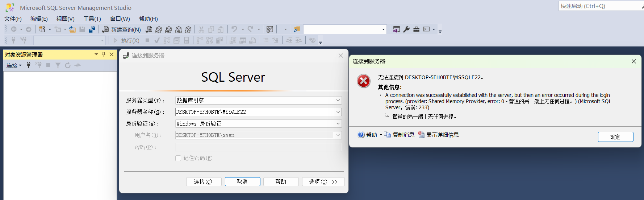
Task: Click the 确定 button in error dialog
Action: (615, 137)
